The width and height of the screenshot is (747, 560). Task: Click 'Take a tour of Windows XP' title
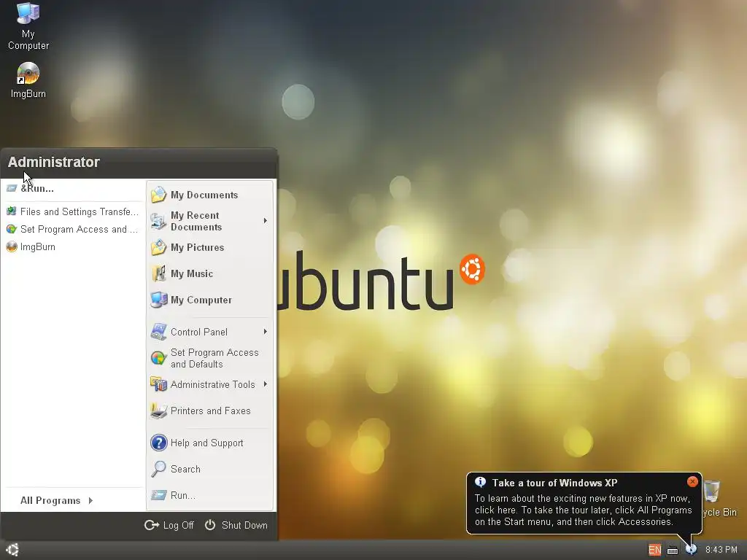pyautogui.click(x=554, y=483)
